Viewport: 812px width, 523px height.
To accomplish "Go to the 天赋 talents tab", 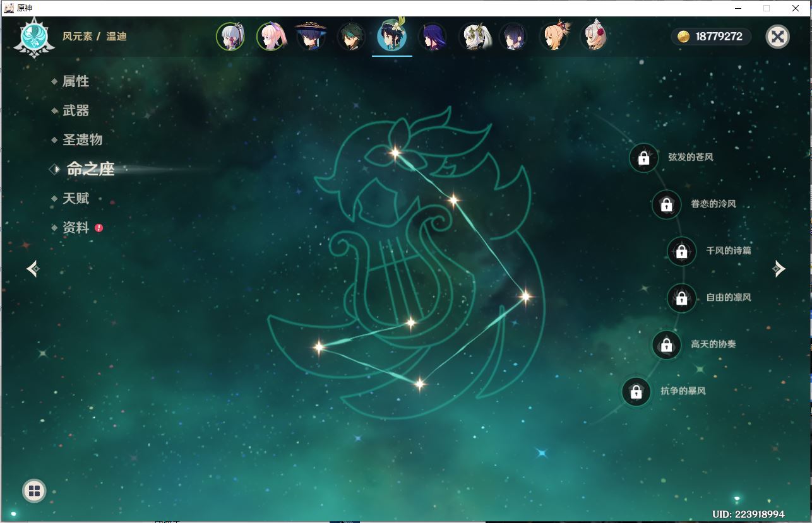I will (x=75, y=198).
